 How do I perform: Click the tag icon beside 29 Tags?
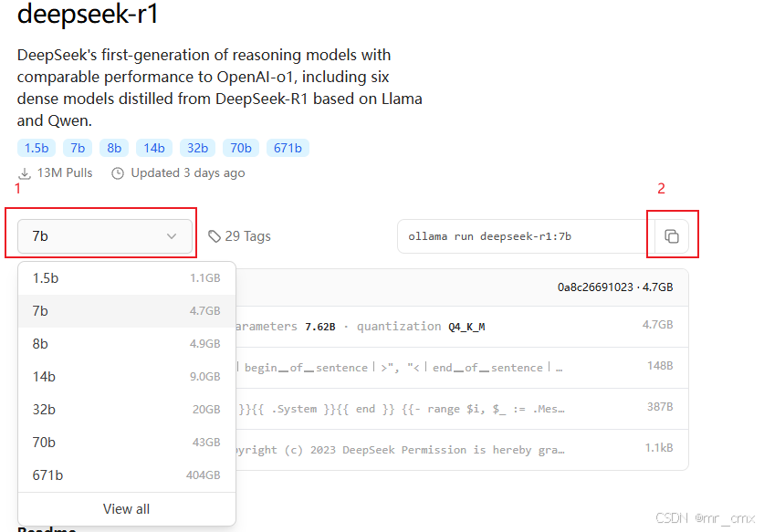click(x=215, y=236)
